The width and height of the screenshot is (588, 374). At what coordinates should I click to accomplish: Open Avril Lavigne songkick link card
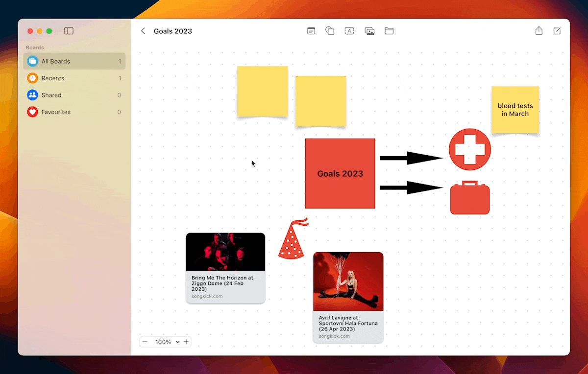(x=348, y=297)
